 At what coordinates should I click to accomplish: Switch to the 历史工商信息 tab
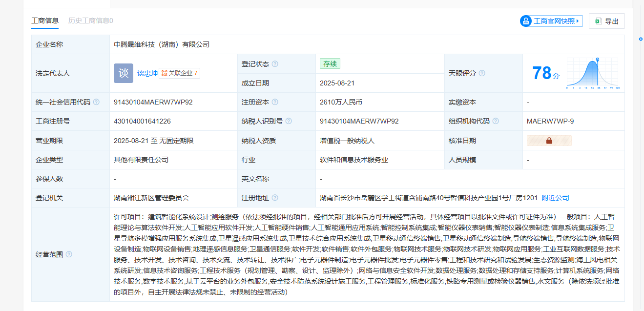tap(91, 21)
